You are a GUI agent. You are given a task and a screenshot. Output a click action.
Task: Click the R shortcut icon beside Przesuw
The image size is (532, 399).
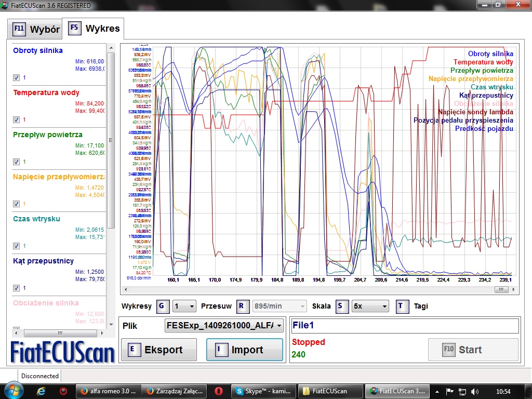243,307
